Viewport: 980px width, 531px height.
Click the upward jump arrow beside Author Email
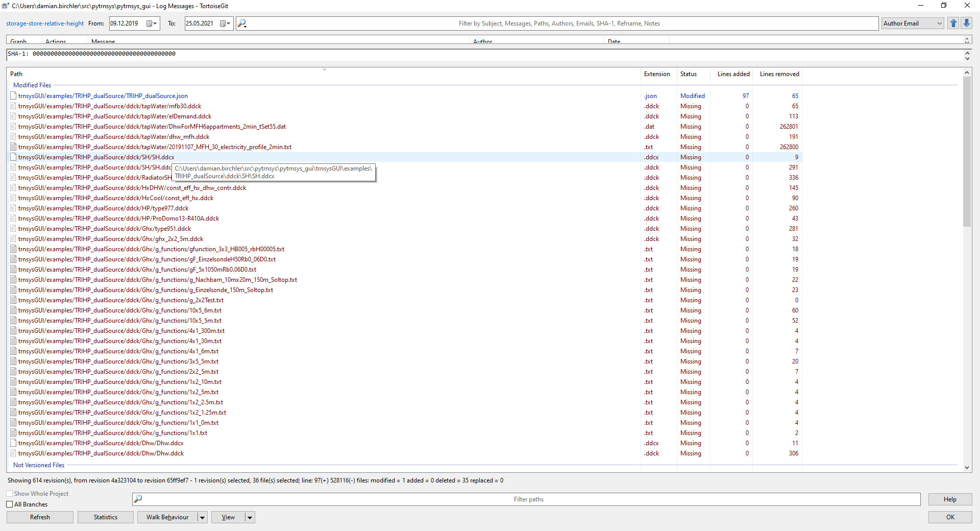pos(953,23)
